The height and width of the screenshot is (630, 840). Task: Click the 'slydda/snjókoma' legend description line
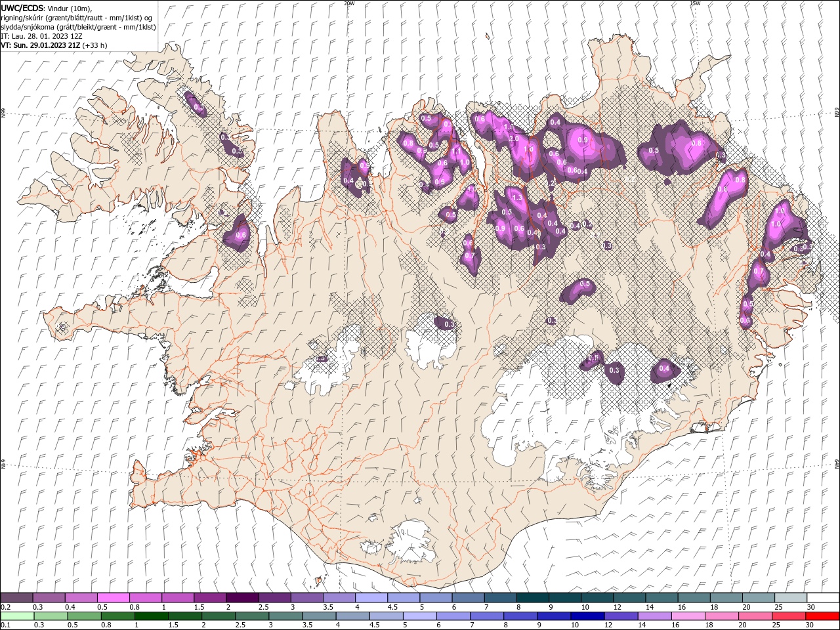tap(78, 27)
